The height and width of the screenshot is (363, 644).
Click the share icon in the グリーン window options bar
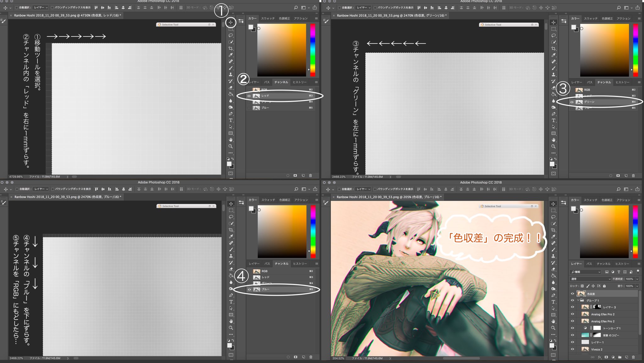[x=637, y=8]
